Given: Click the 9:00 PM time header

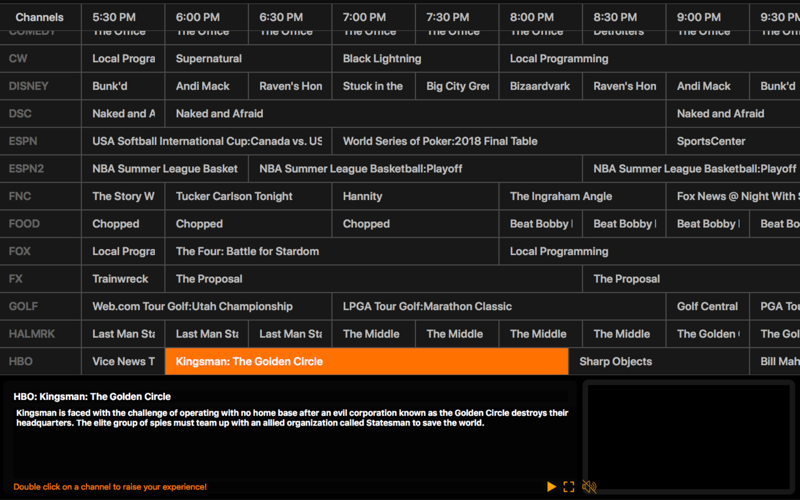Looking at the screenshot, I should [708, 17].
